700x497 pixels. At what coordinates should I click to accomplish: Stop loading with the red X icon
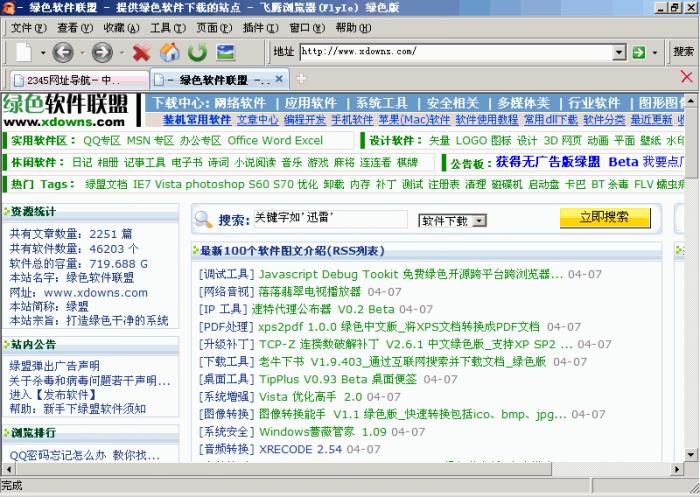[142, 53]
